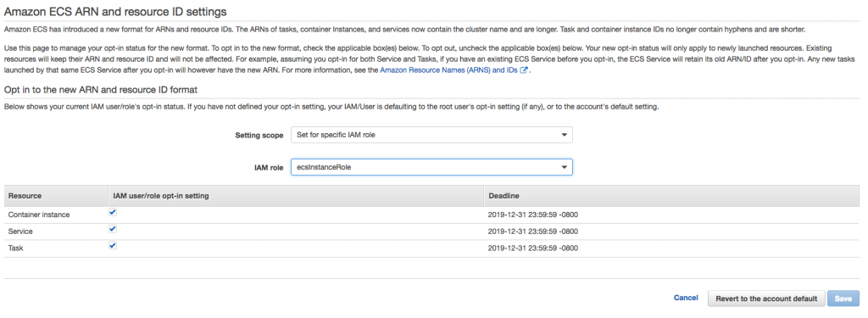Click the Setting scope dropdown arrow
Image resolution: width=868 pixels, height=318 pixels.
pyautogui.click(x=564, y=135)
